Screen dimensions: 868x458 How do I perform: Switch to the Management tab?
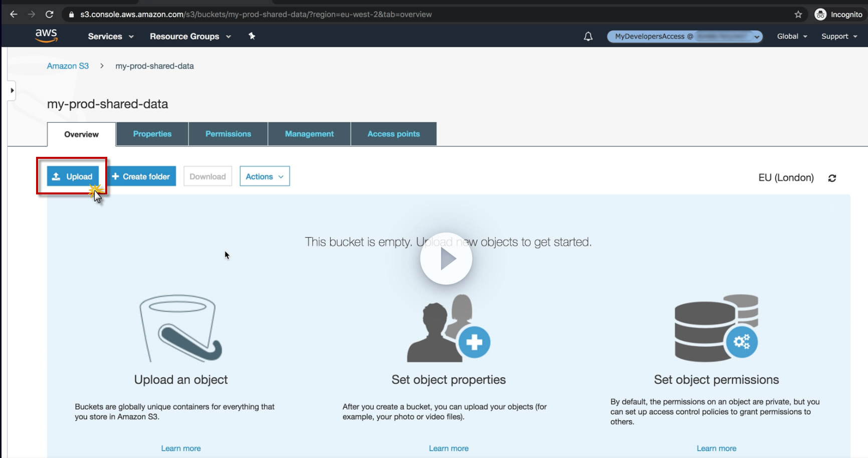pos(309,134)
